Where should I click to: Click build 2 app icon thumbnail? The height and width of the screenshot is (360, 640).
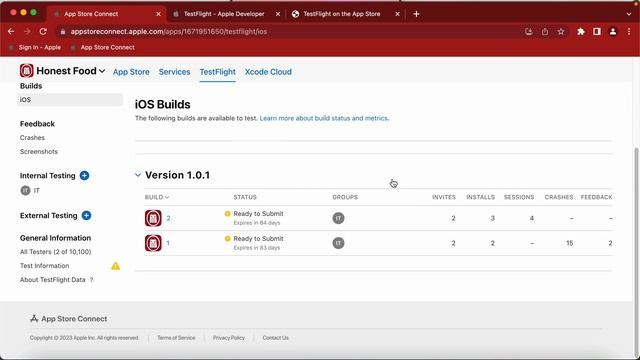(153, 218)
